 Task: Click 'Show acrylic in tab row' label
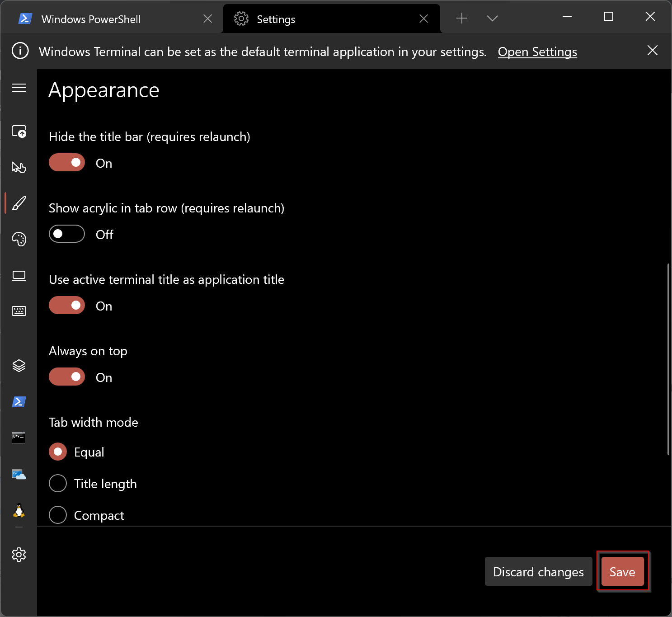(x=167, y=208)
